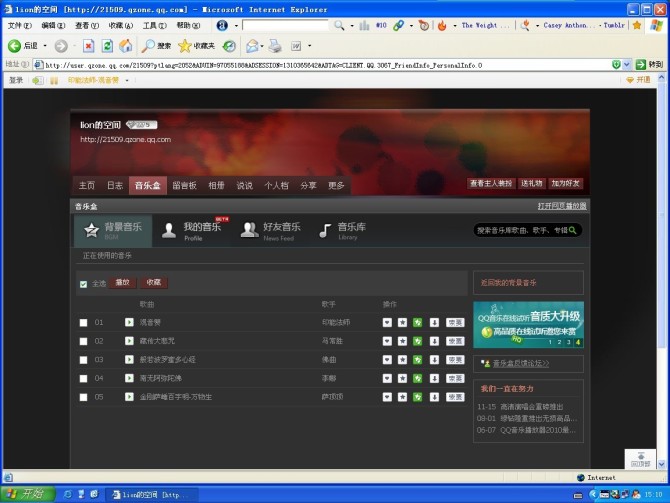Open the address bar dropdown arrow
The height and width of the screenshot is (503, 670).
[626, 65]
